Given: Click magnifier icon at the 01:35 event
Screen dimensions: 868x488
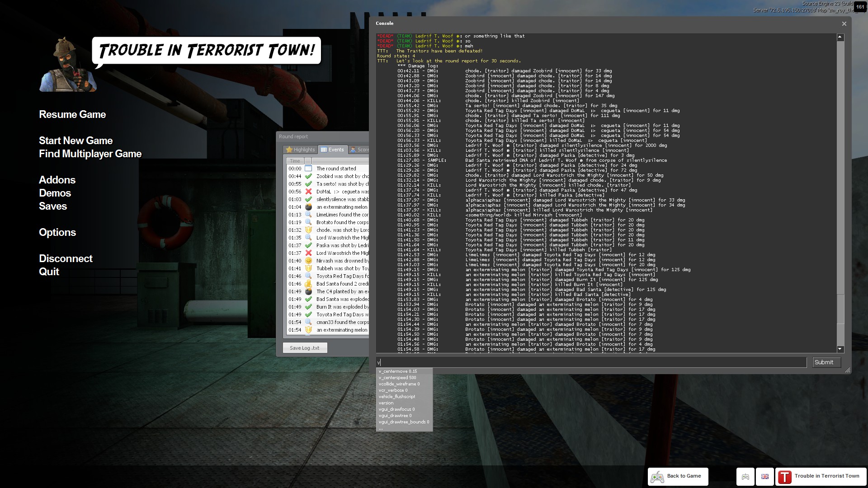Looking at the screenshot, I should (308, 238).
